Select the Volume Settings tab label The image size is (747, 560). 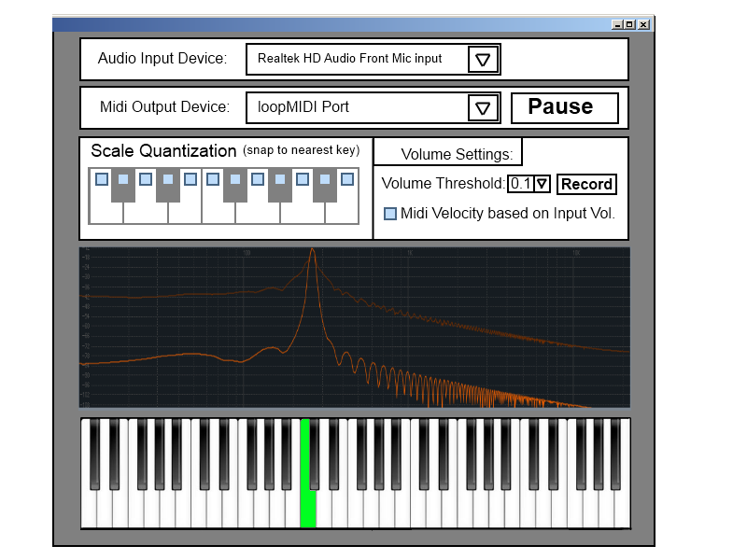point(457,154)
